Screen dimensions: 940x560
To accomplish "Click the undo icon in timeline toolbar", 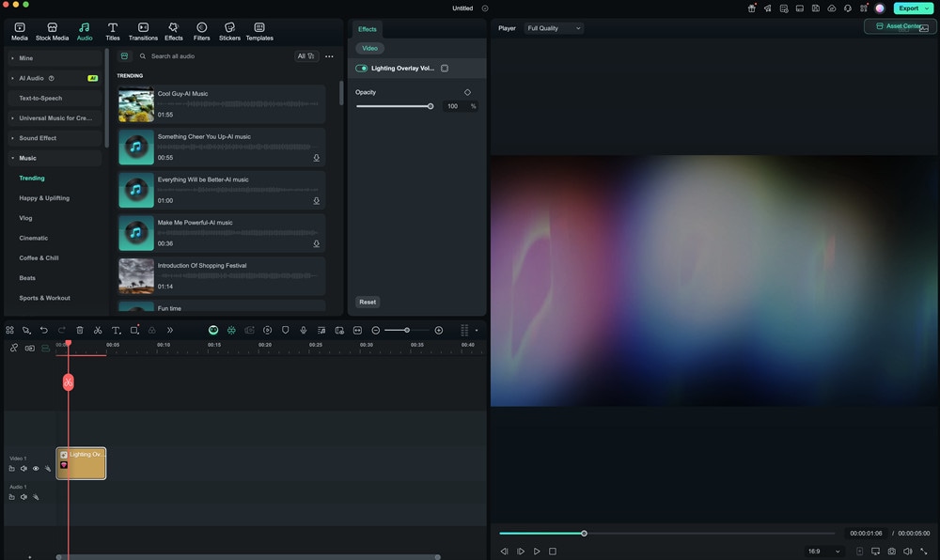I will tap(44, 330).
